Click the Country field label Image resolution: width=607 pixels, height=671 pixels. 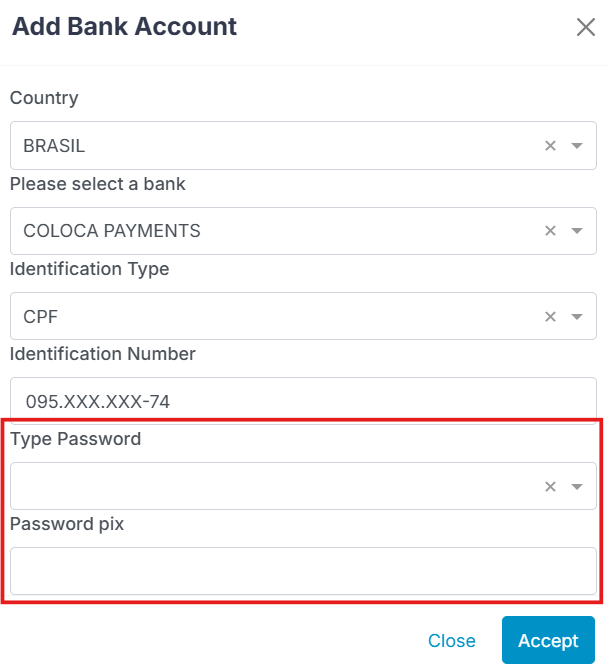44,98
